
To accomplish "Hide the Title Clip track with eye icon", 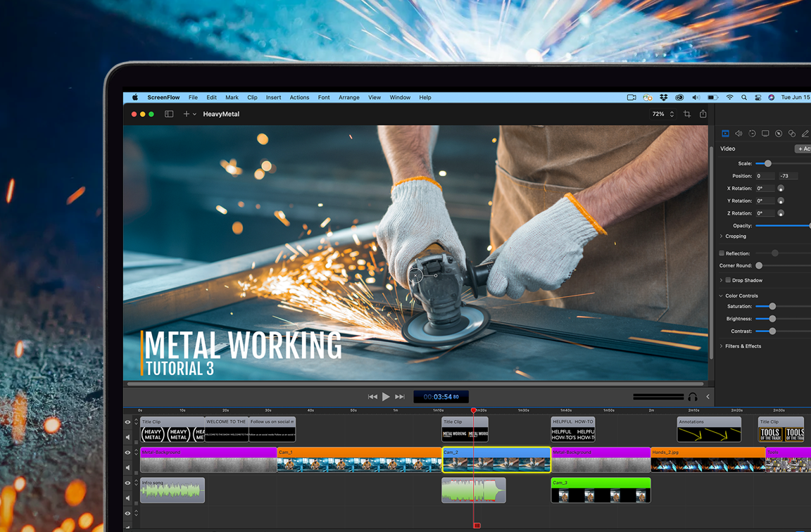I will coord(127,422).
